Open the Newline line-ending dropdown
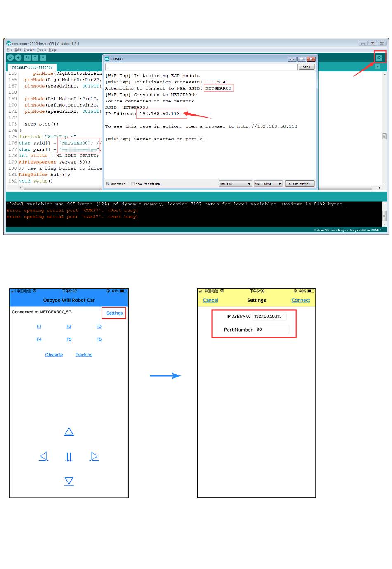 coord(235,184)
